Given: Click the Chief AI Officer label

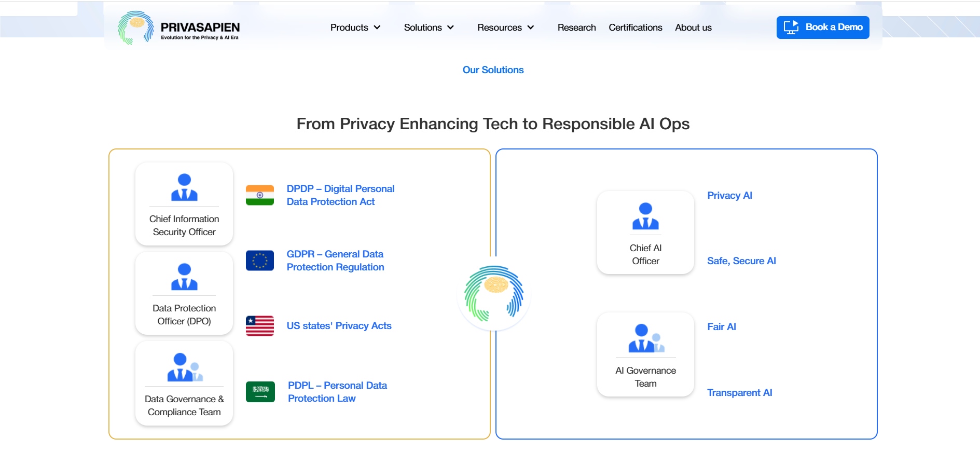Looking at the screenshot, I should [x=645, y=255].
